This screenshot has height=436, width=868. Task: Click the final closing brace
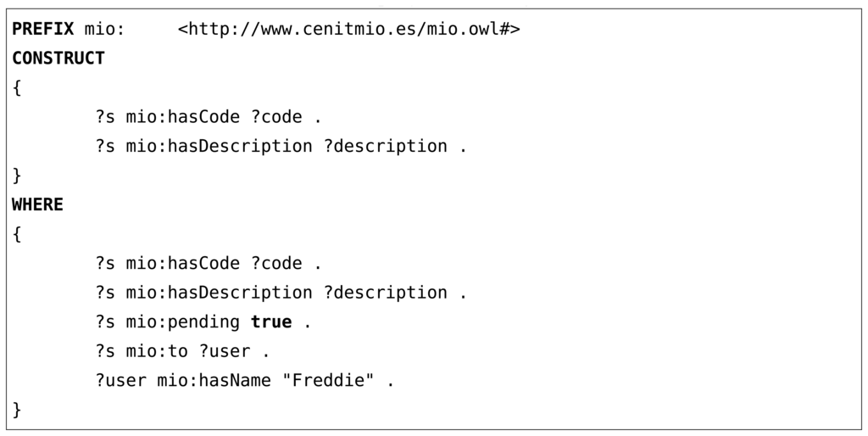17,411
